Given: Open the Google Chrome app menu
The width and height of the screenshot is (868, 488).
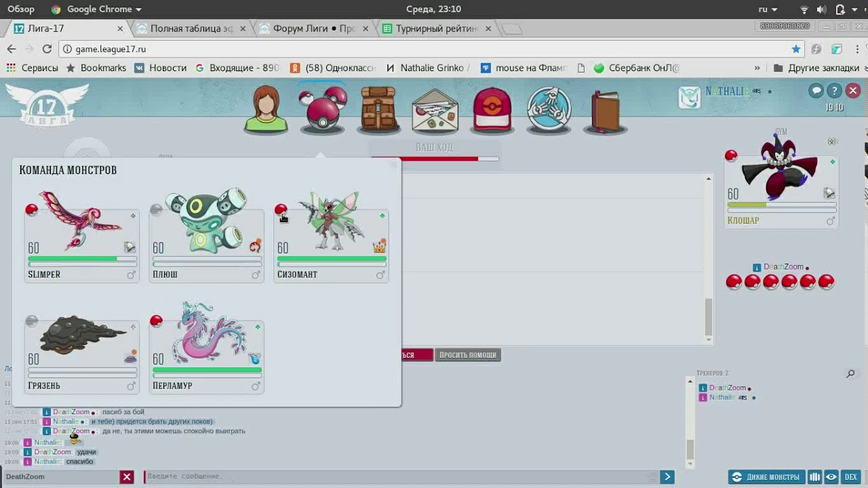Looking at the screenshot, I should coord(96,9).
